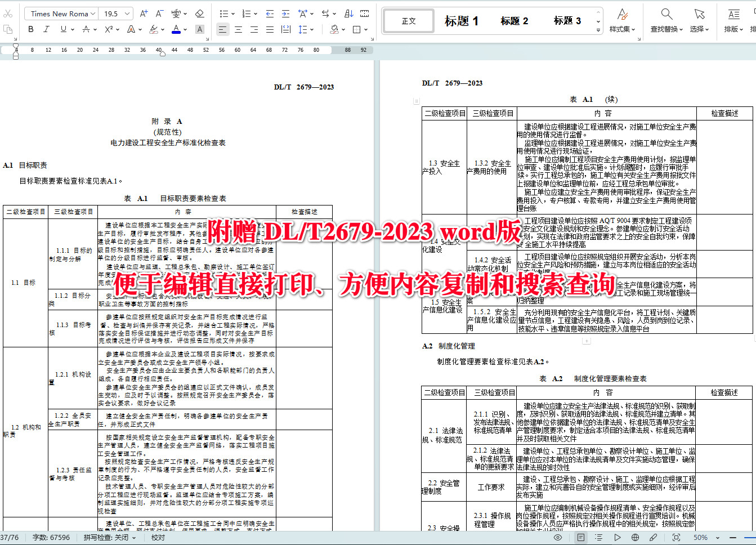Open underline style dropdown arrow
This screenshot has width=756, height=545.
point(72,29)
